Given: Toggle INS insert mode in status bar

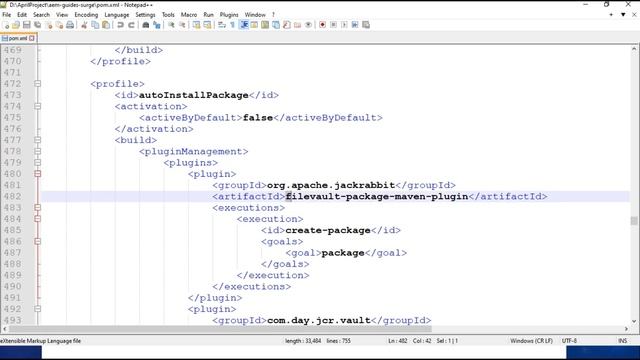Looking at the screenshot, I should pos(622,341).
